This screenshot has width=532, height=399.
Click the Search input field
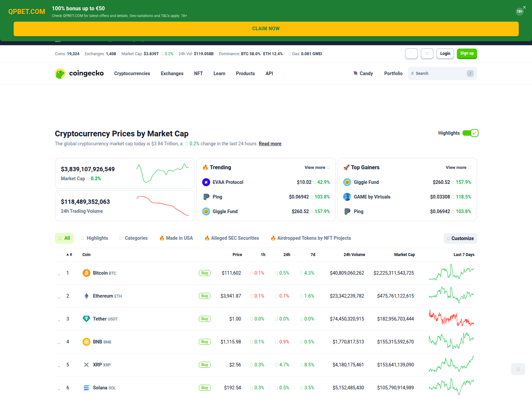click(x=443, y=73)
